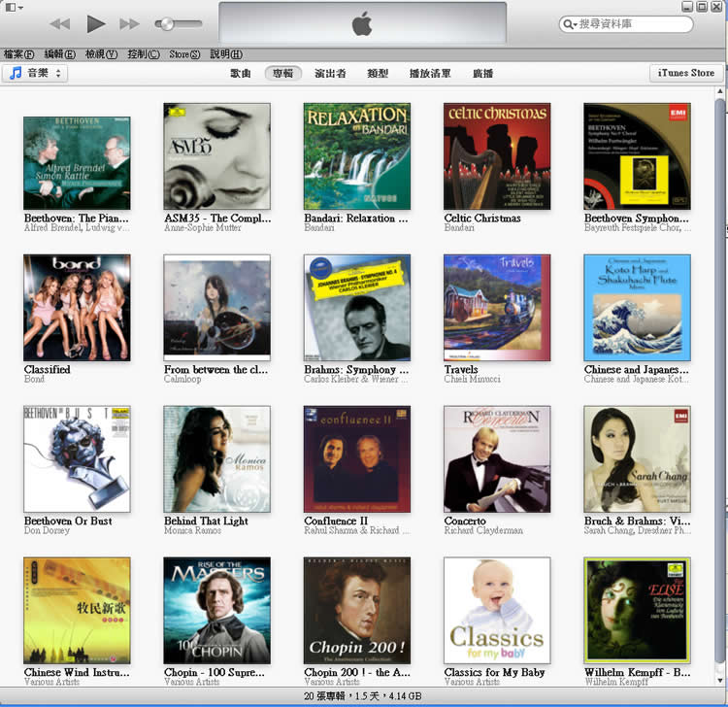This screenshot has height=707, width=728.
Task: Select Sarah Chang Bruch & Brahms cover
Action: [637, 459]
